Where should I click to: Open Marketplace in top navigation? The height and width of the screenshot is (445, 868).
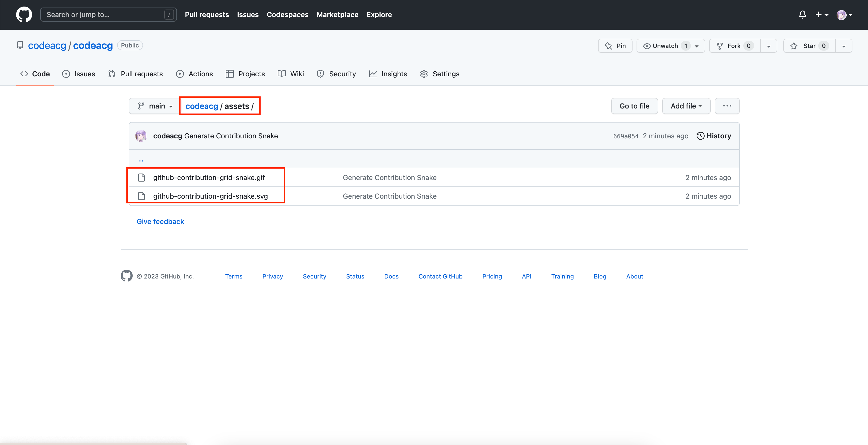[337, 15]
